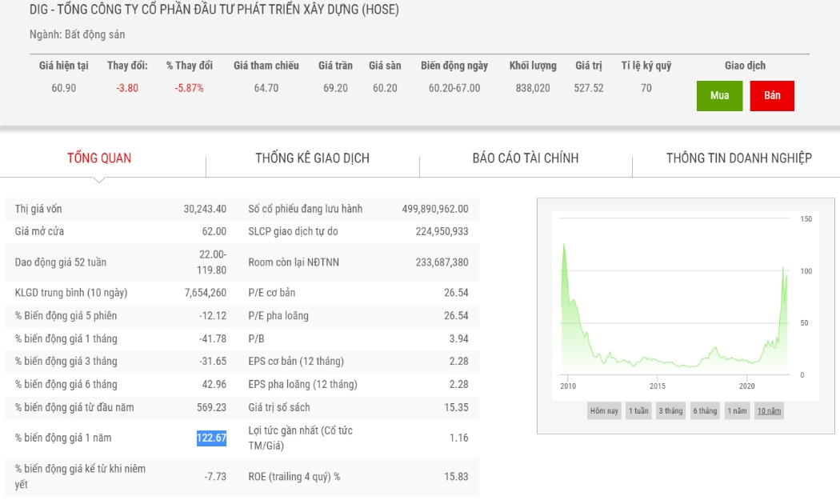The width and height of the screenshot is (840, 504).
Task: Click the current price 60.90
Action: tap(64, 88)
